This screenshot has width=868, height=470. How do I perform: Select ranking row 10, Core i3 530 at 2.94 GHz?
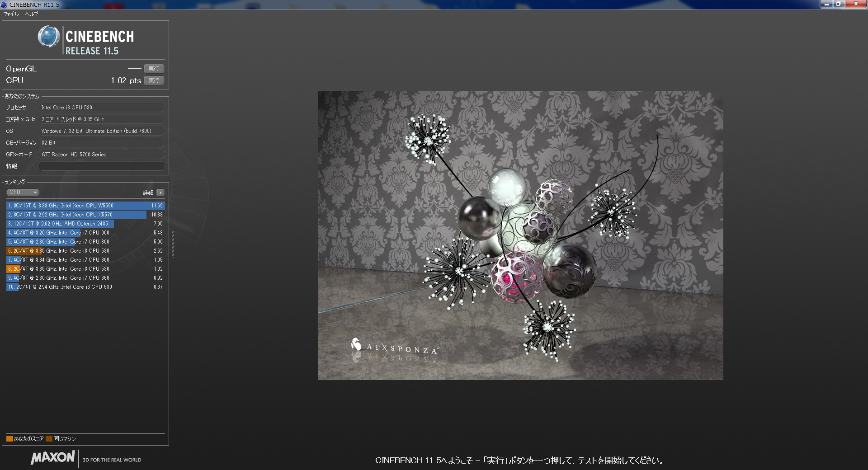[x=85, y=287]
